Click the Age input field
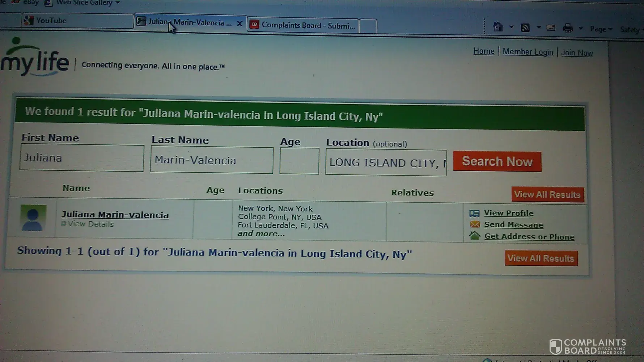This screenshot has width=644, height=362. [x=299, y=161]
